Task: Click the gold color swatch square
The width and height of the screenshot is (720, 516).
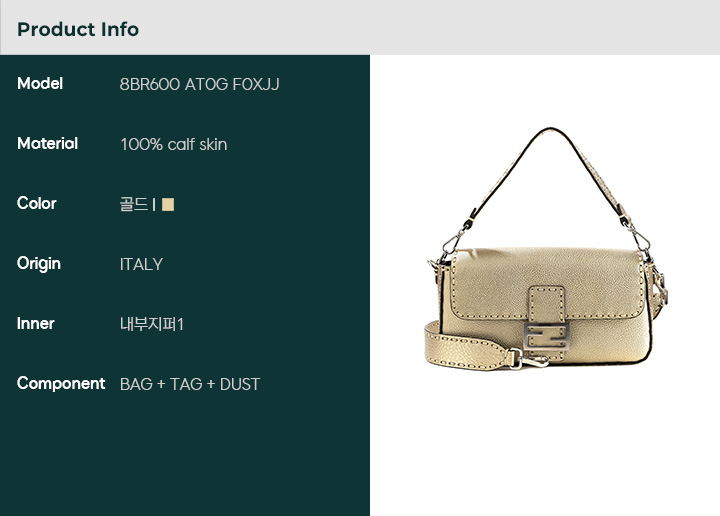Action: (x=168, y=204)
